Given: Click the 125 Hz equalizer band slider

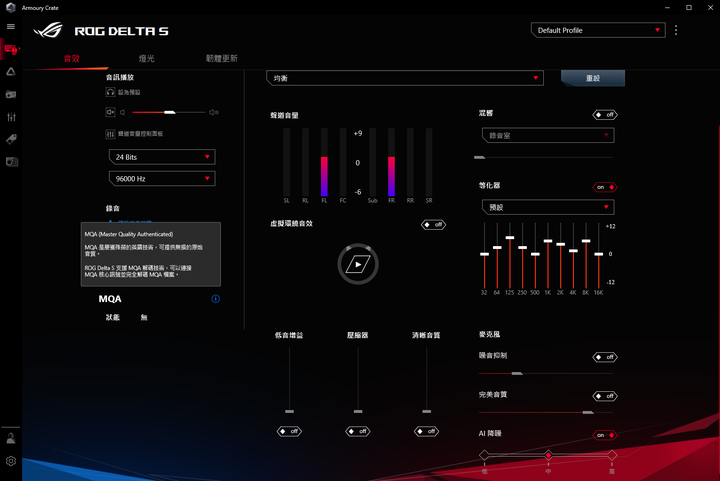Looking at the screenshot, I should pyautogui.click(x=510, y=255).
